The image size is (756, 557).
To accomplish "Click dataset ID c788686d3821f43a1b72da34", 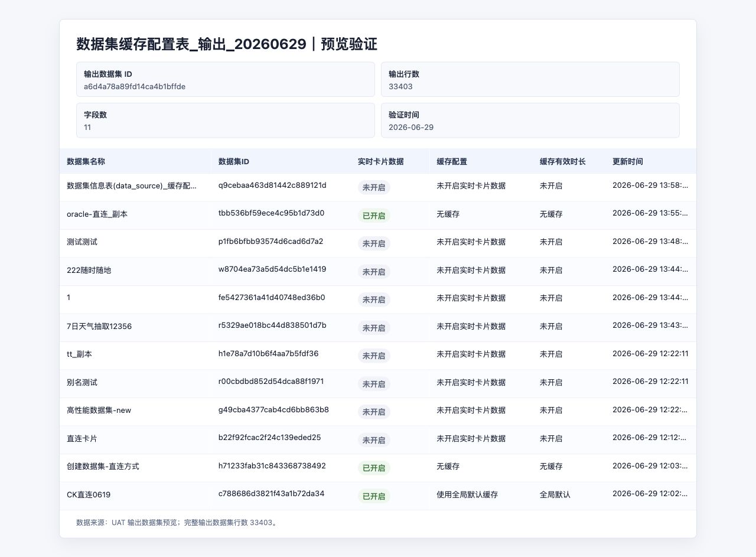I will click(271, 494).
